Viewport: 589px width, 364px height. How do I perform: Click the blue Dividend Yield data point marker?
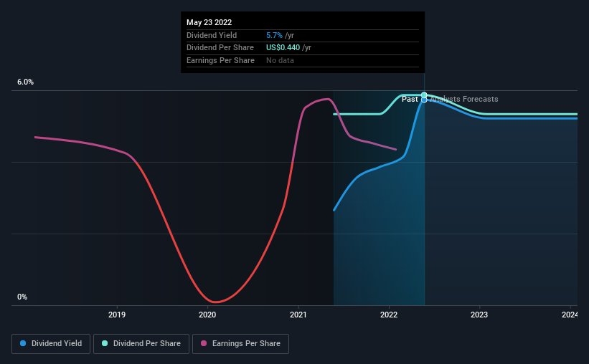(424, 100)
